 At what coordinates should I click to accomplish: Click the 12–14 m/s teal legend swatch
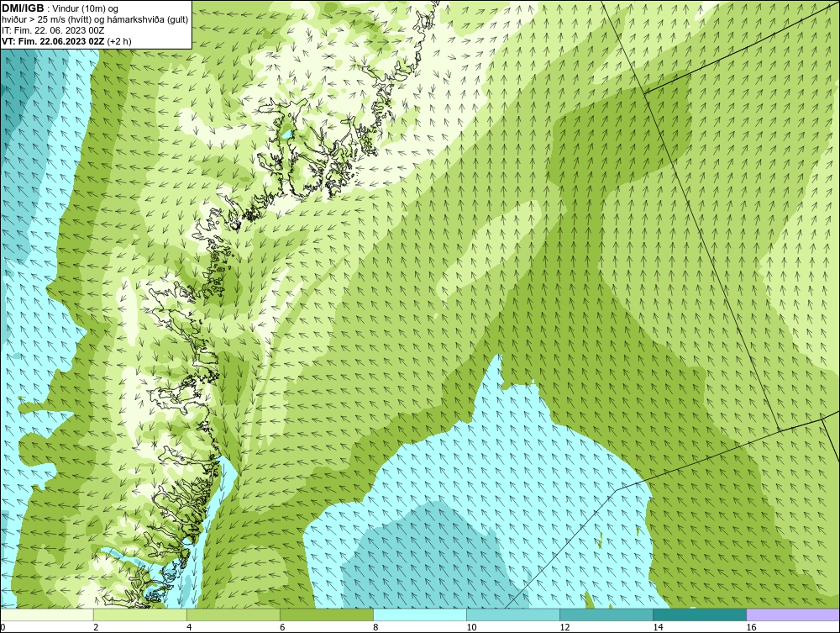click(606, 615)
